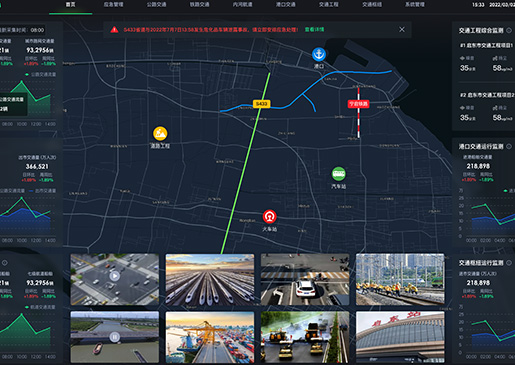Image resolution: width=515 pixels, height=365 pixels.
Task: Toggle 出市交通量 legend in middle-left chart
Action: click(43, 191)
